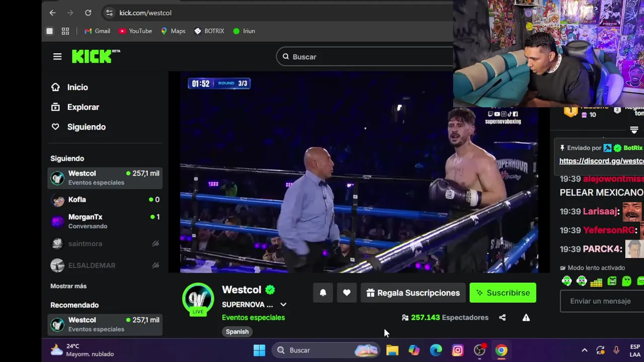The height and width of the screenshot is (362, 644).
Task: Insert the green angry square emote
Action: click(612, 281)
